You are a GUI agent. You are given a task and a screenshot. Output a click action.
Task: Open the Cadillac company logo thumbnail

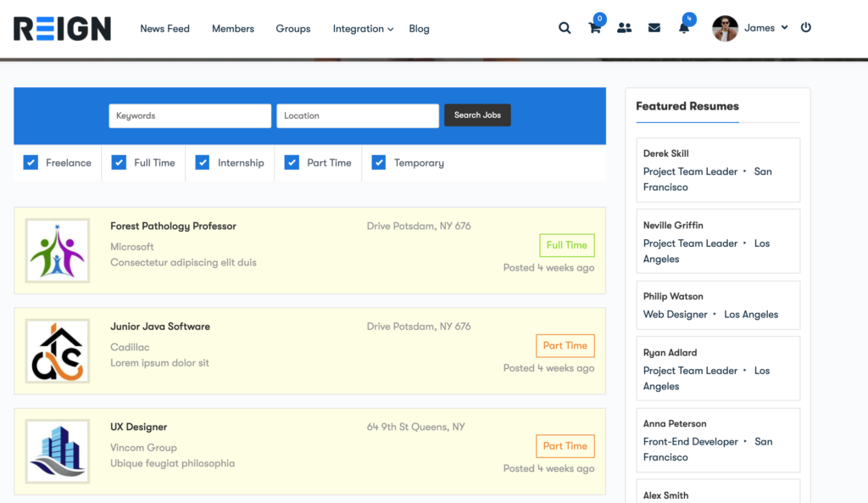pos(58,350)
